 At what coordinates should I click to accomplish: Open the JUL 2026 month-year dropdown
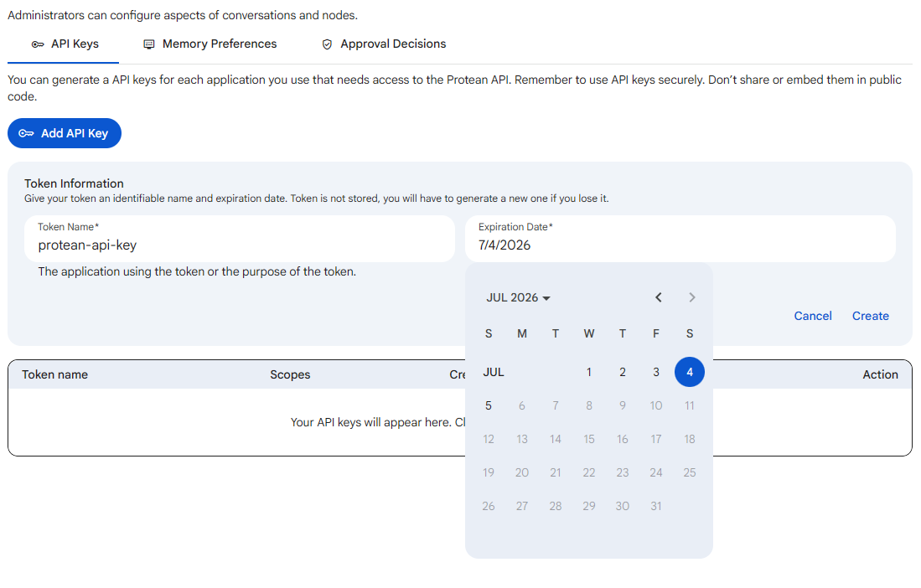point(518,297)
